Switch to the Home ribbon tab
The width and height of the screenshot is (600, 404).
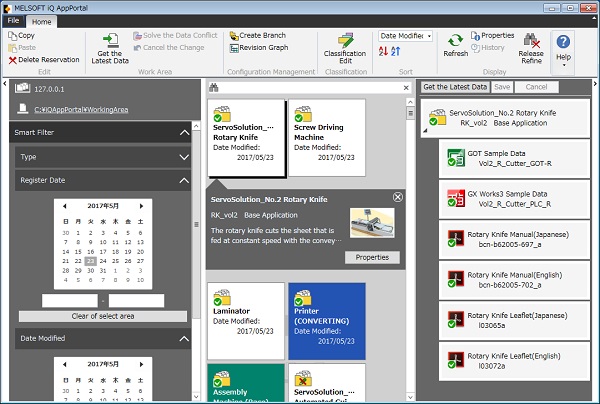[41, 21]
